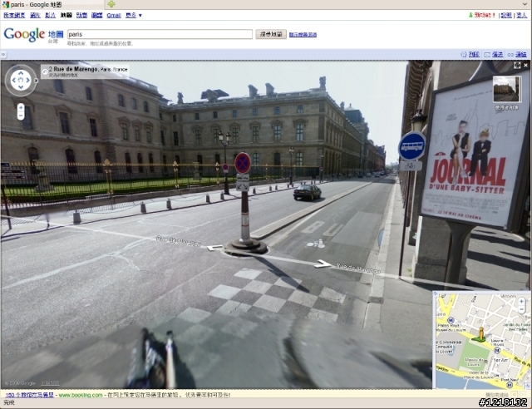Click the envelope send icon
Viewport: 532px width, 409px height.
pyautogui.click(x=487, y=55)
